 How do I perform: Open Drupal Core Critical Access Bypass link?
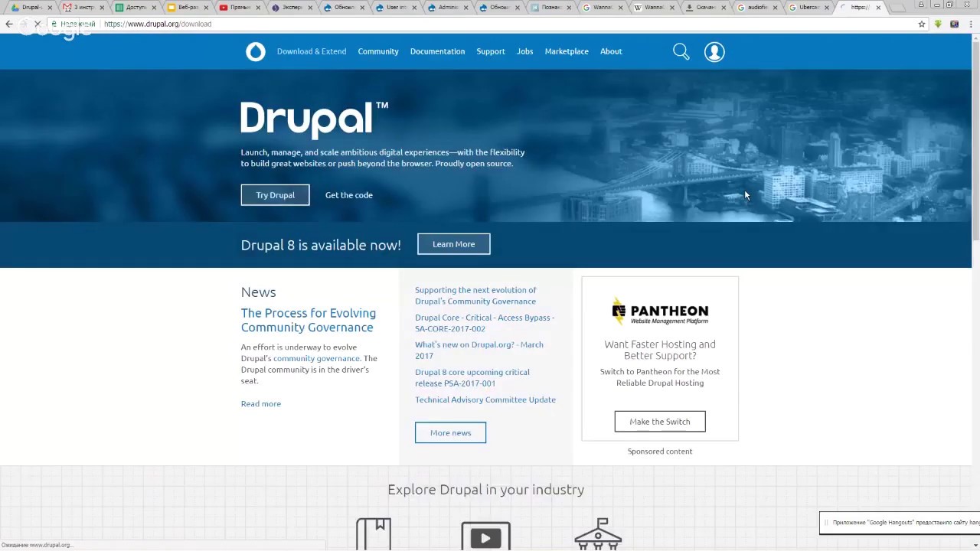click(x=485, y=323)
